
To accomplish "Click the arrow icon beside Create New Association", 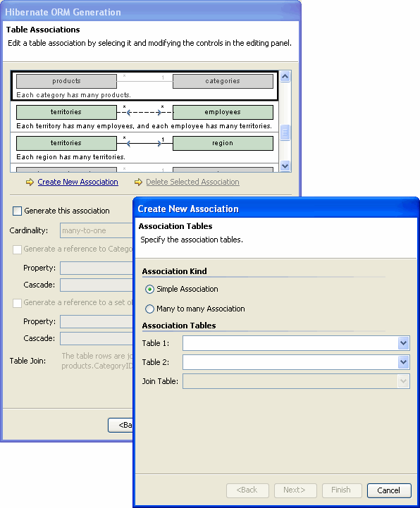I will 30,182.
